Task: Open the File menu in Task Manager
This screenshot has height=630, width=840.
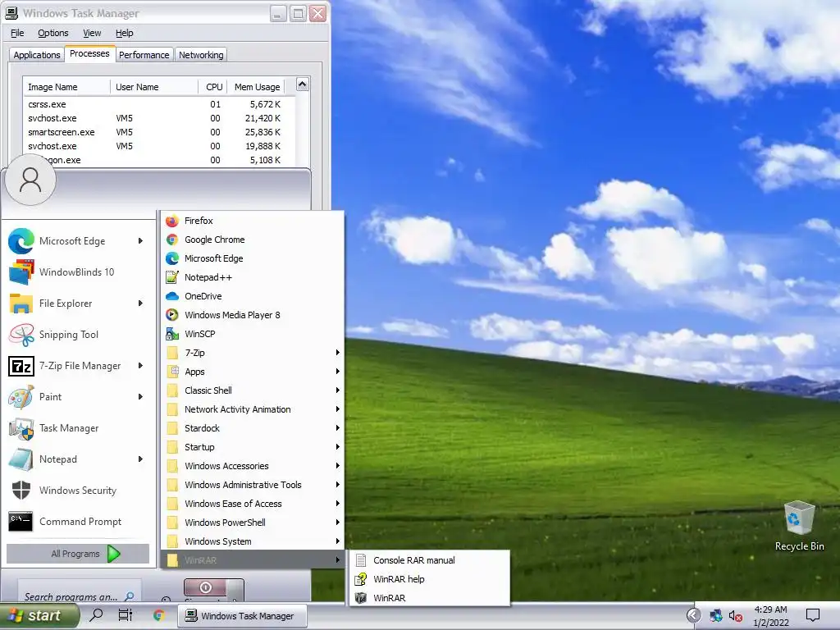Action: (x=17, y=33)
